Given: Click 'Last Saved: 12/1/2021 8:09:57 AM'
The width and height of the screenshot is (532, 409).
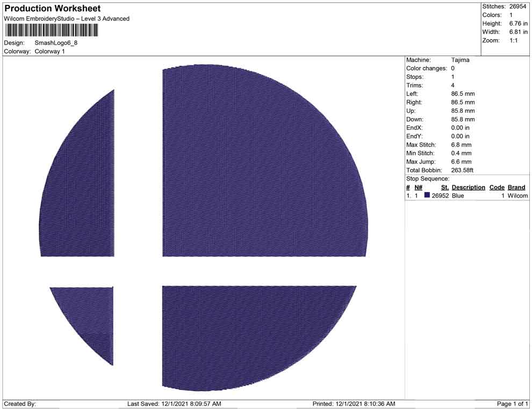Looking at the screenshot, I should (x=174, y=404).
